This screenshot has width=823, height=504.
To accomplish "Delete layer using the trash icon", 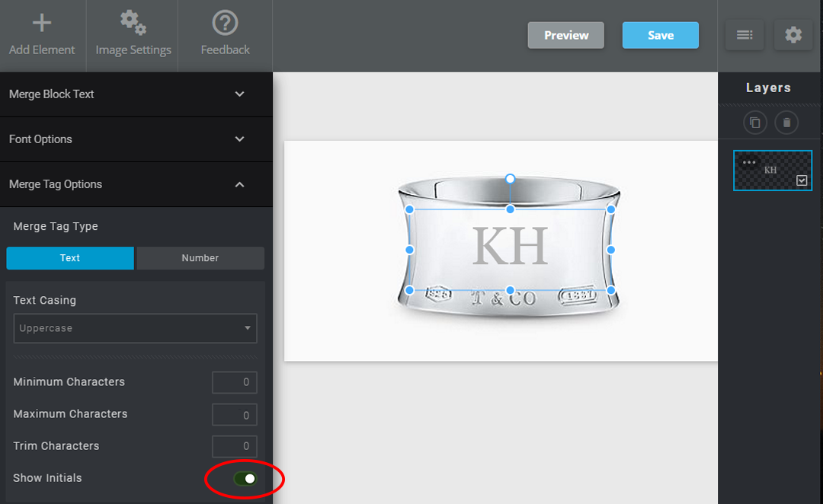I will (786, 123).
